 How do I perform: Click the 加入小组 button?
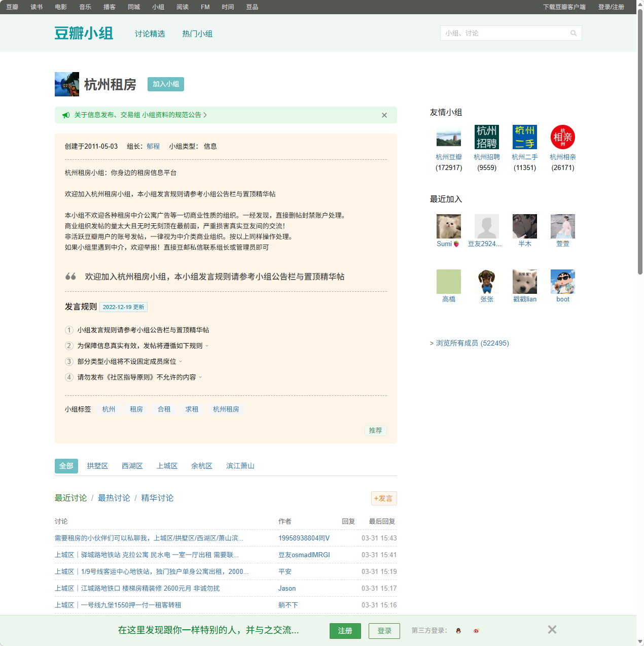[x=165, y=84]
